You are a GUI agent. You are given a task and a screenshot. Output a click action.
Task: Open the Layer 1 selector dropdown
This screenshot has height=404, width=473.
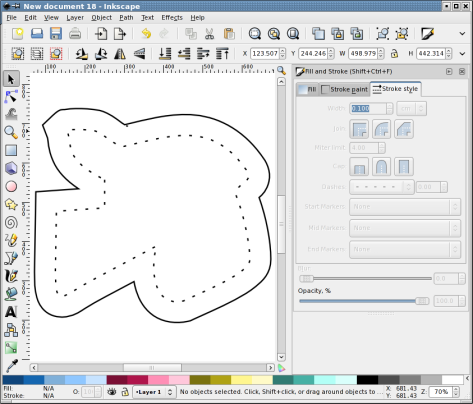tap(154, 392)
